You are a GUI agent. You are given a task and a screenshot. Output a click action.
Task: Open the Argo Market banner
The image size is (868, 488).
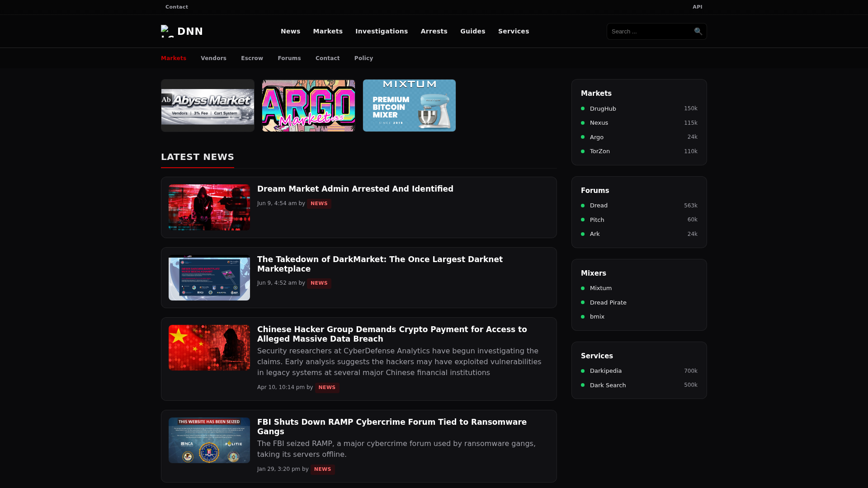coord(308,105)
